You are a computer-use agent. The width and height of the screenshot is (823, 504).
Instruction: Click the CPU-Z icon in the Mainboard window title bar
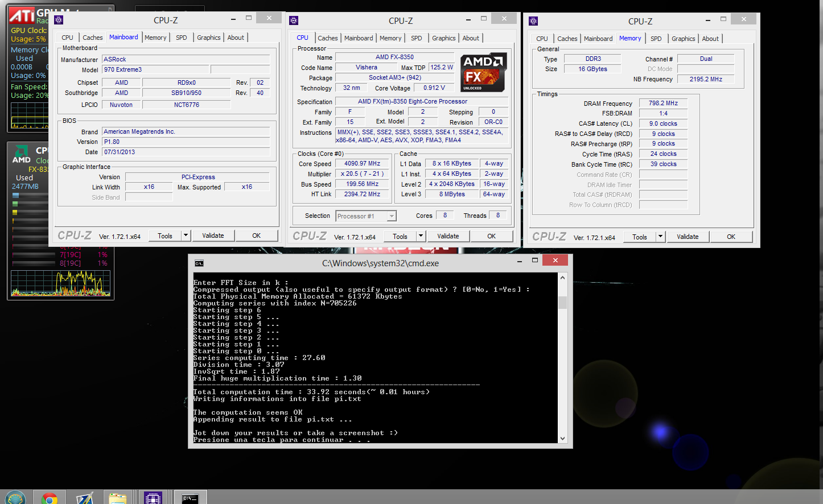(x=59, y=20)
